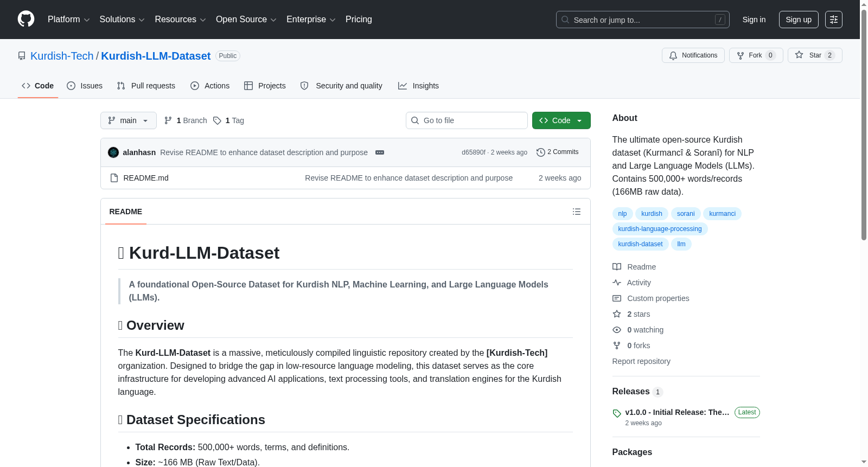Select kurdish-language-processing topic tag
Viewport: 868px width, 467px height.
[660, 229]
